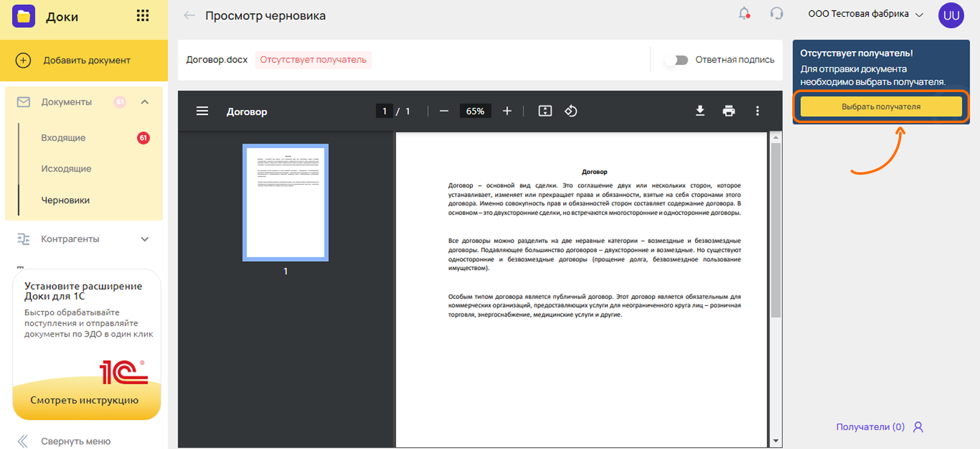Open the apps grid menu
980x449 pixels.
pyautogui.click(x=143, y=16)
